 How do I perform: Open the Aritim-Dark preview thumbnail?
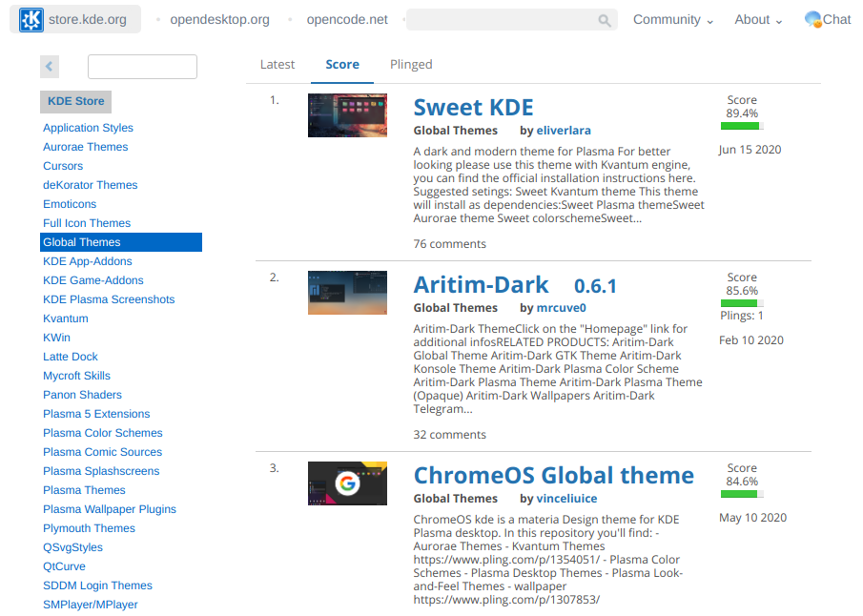point(347,293)
